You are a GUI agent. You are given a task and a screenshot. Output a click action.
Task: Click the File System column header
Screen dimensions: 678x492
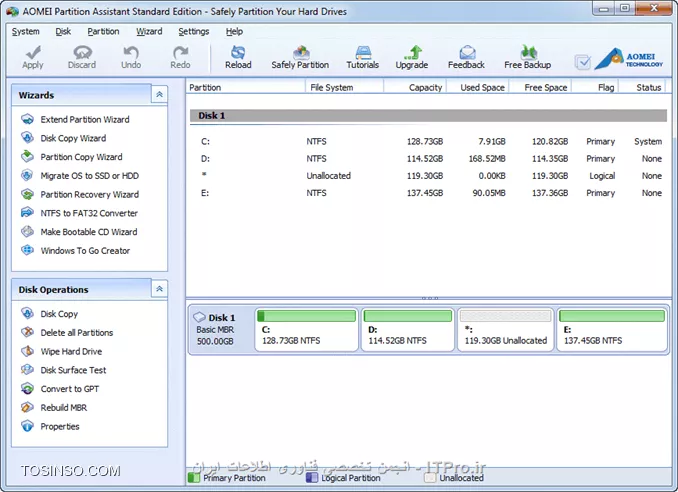coord(345,87)
